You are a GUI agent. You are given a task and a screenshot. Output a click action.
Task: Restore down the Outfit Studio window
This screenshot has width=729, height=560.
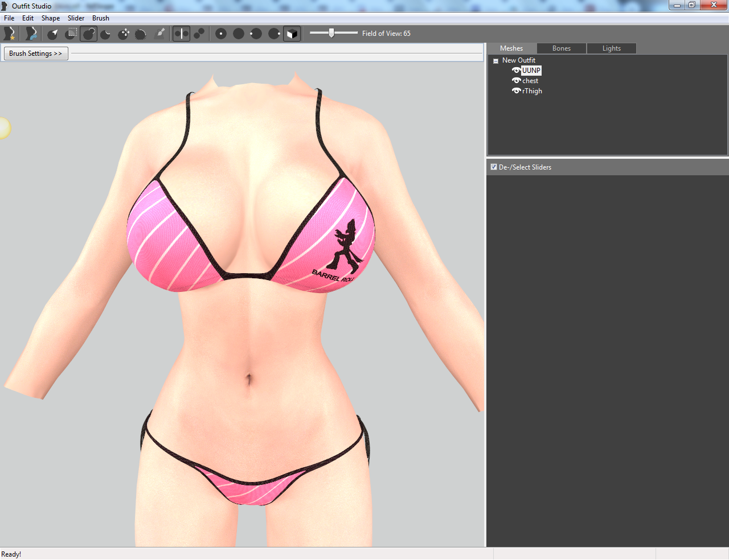click(692, 5)
